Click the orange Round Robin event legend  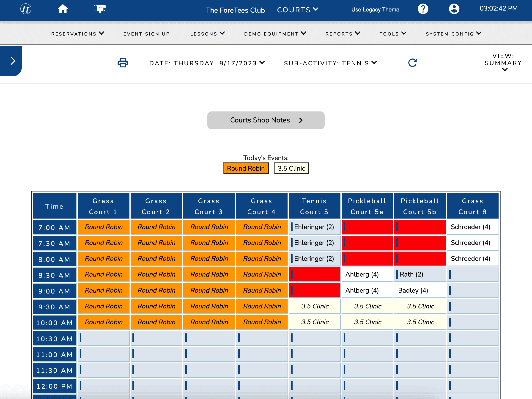point(246,168)
